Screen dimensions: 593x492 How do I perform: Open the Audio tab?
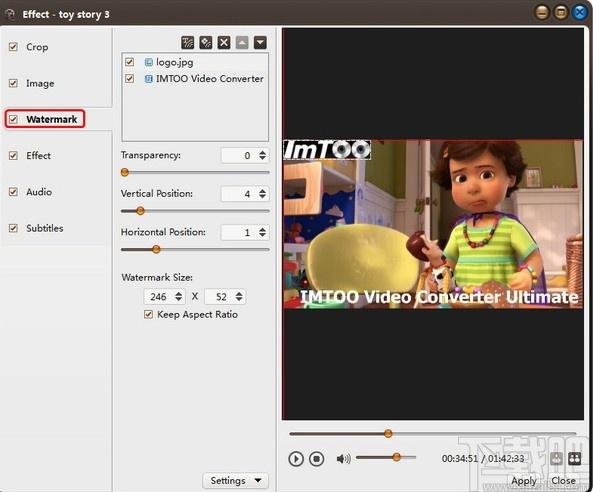(39, 192)
